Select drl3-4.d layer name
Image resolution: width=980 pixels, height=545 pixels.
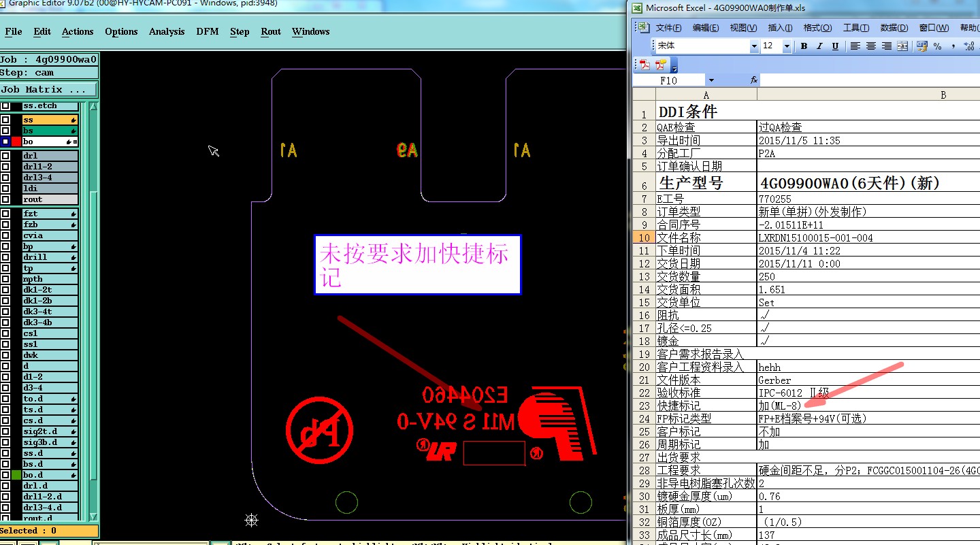click(x=50, y=508)
